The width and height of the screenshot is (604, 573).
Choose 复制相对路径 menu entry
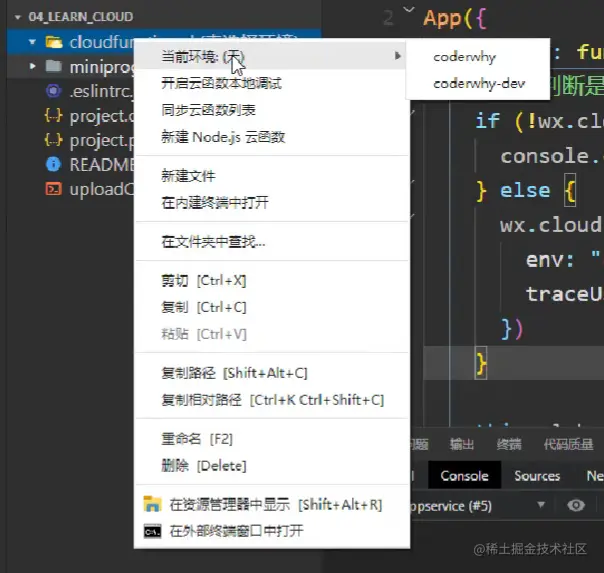click(273, 400)
